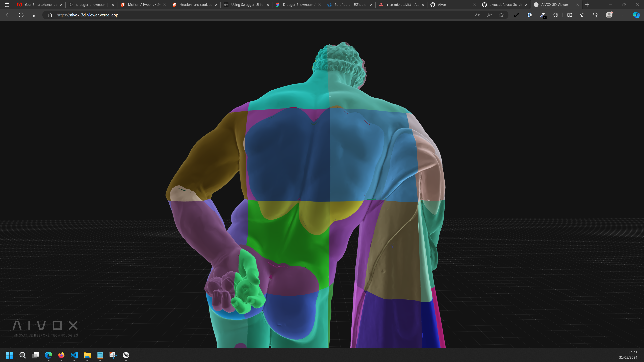Open the Extensions puzzle-piece menu

[x=555, y=15]
